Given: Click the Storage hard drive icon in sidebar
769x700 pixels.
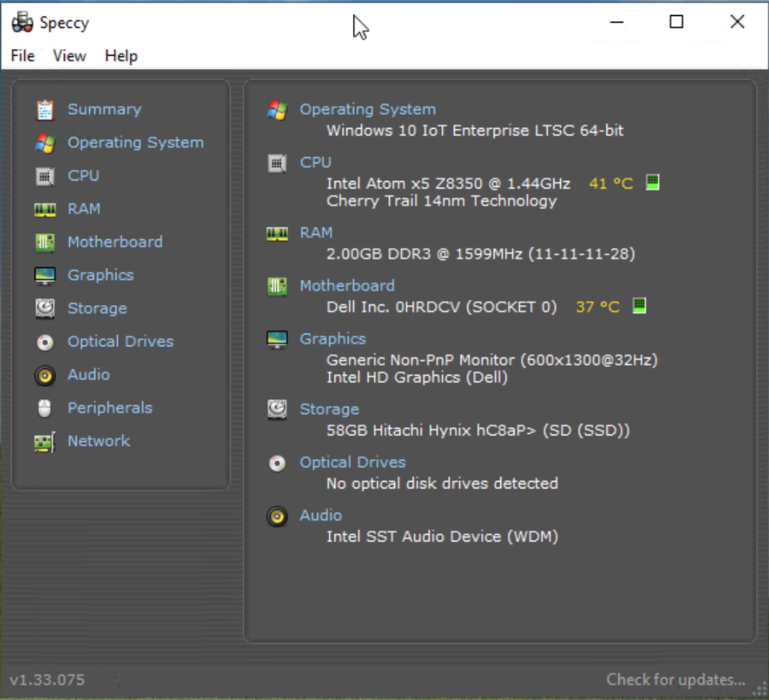Looking at the screenshot, I should click(x=45, y=308).
